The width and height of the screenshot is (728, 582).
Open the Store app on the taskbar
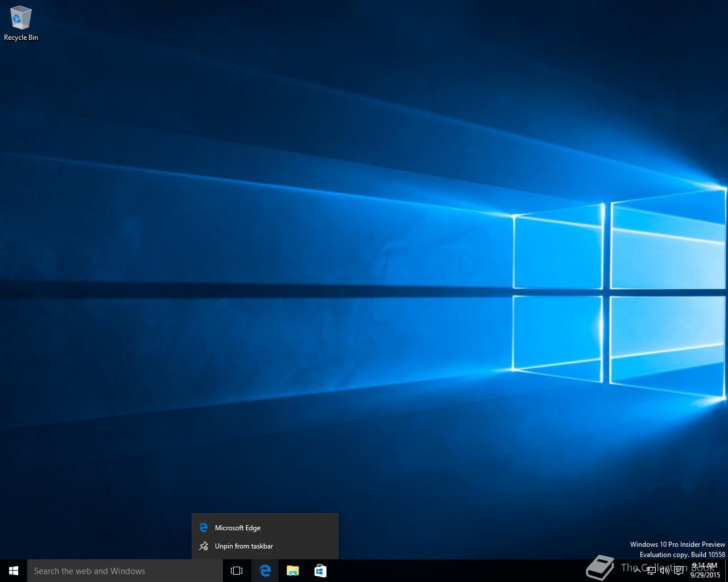[x=320, y=571]
